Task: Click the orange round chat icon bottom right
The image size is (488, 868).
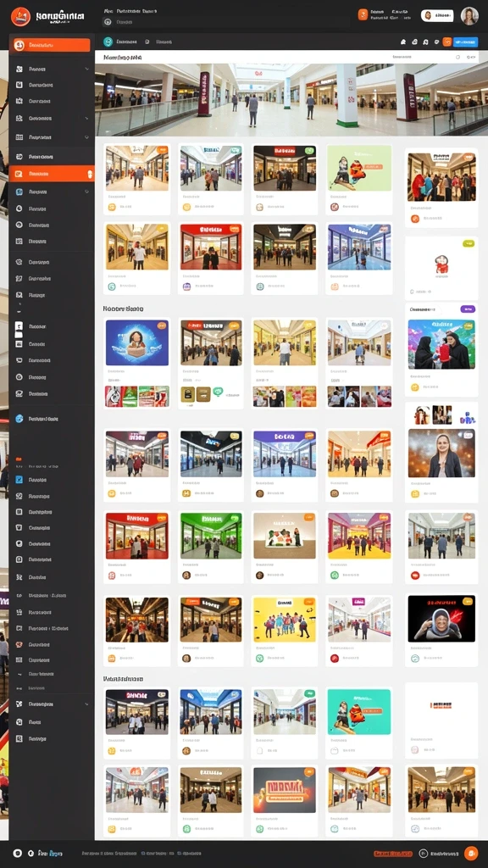Action: tap(471, 853)
